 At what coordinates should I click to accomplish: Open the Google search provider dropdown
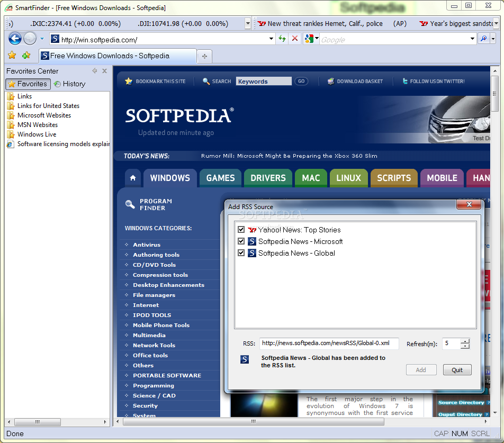point(317,39)
